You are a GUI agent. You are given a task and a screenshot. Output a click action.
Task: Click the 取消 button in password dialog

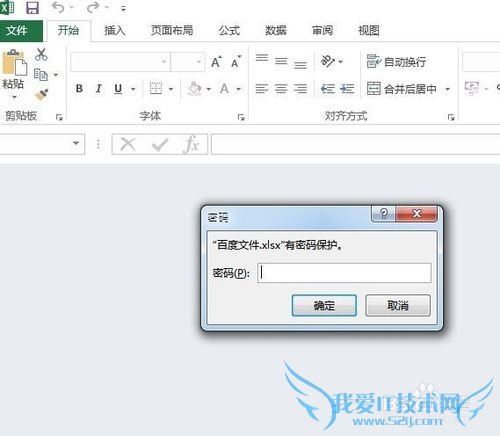tap(398, 305)
